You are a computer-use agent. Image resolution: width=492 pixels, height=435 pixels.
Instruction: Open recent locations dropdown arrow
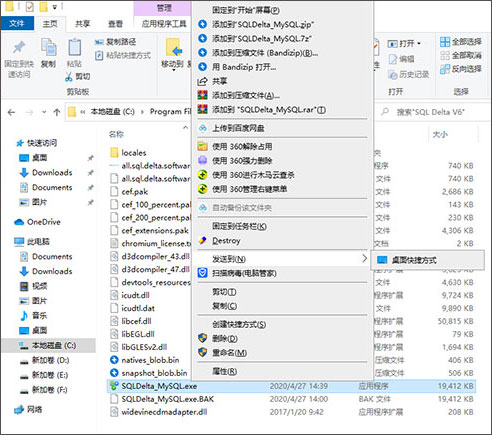[44, 112]
